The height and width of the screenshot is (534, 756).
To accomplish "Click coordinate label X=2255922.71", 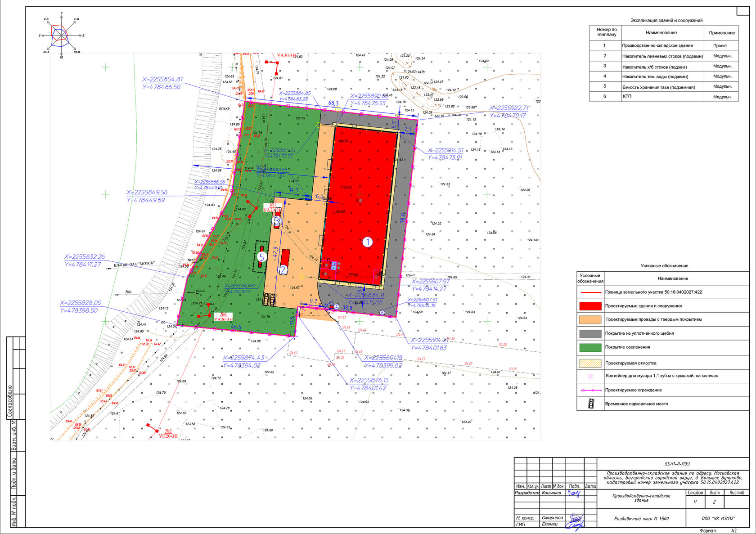I will (x=509, y=108).
